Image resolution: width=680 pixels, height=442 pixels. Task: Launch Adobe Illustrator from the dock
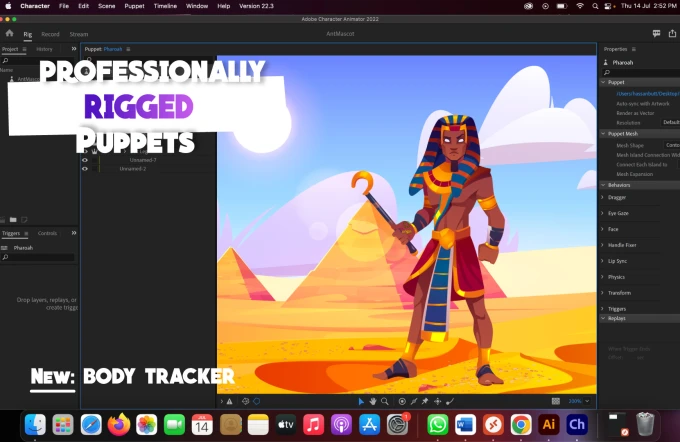tap(549, 424)
